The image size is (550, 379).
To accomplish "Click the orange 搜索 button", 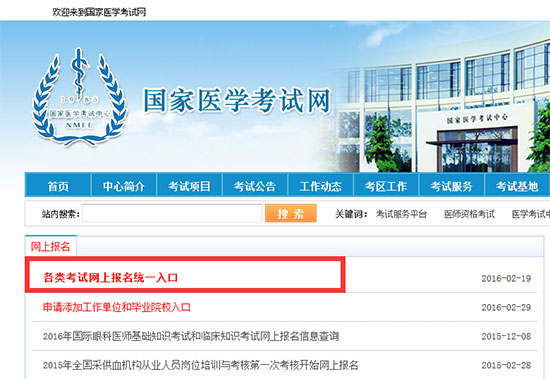I will pos(291,213).
